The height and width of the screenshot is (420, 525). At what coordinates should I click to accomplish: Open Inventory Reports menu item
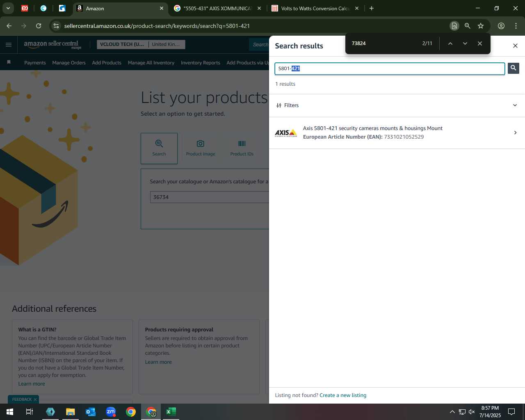click(201, 63)
